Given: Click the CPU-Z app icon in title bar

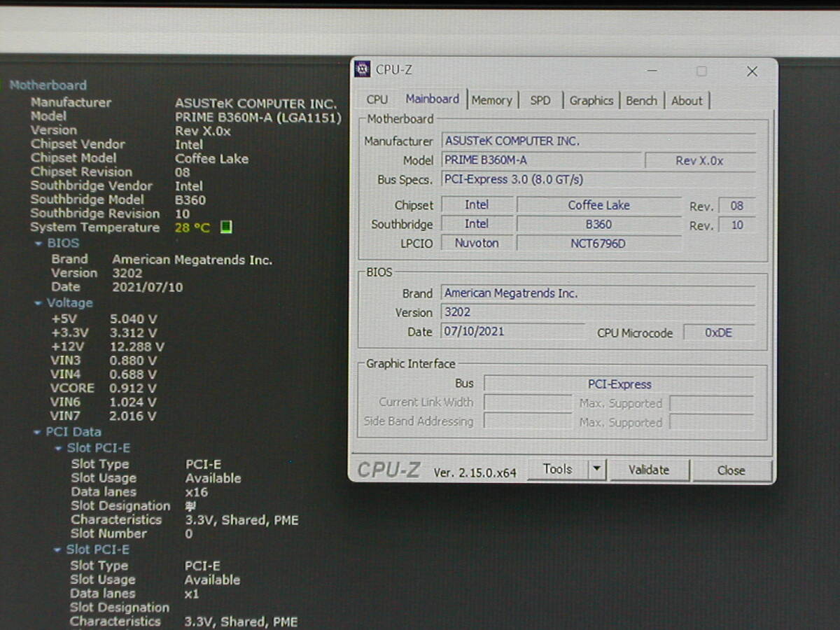Looking at the screenshot, I should [363, 69].
